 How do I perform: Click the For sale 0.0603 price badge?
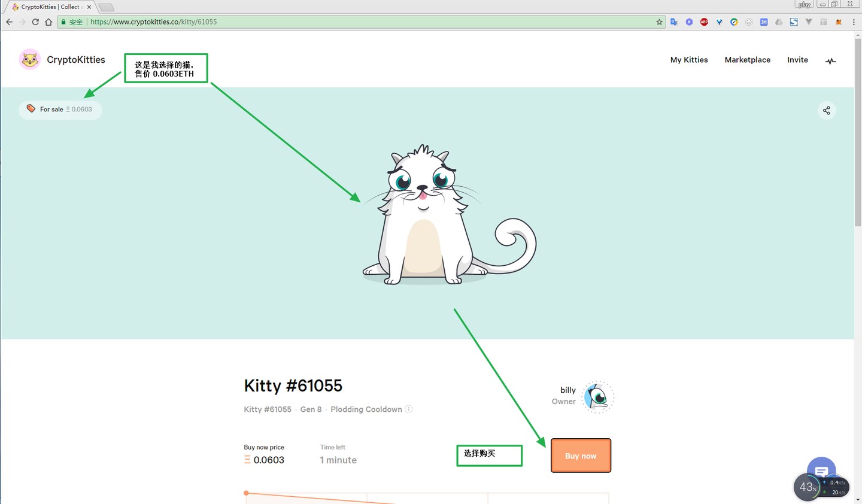click(60, 110)
